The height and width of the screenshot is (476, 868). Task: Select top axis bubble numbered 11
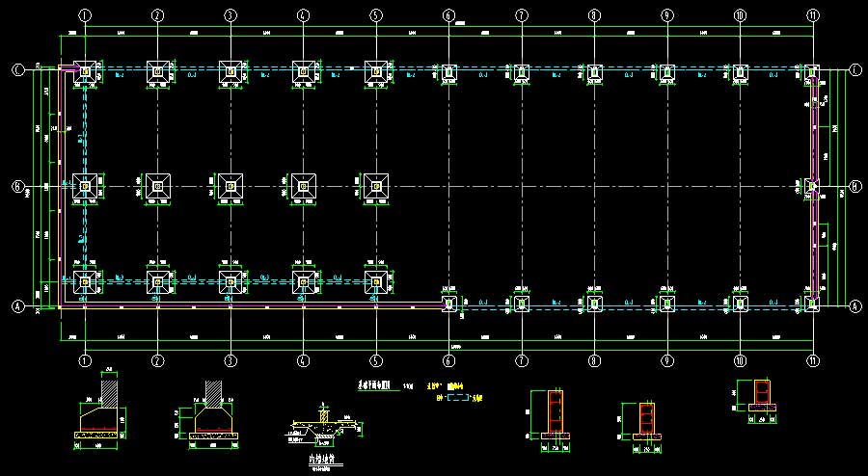[x=813, y=16]
